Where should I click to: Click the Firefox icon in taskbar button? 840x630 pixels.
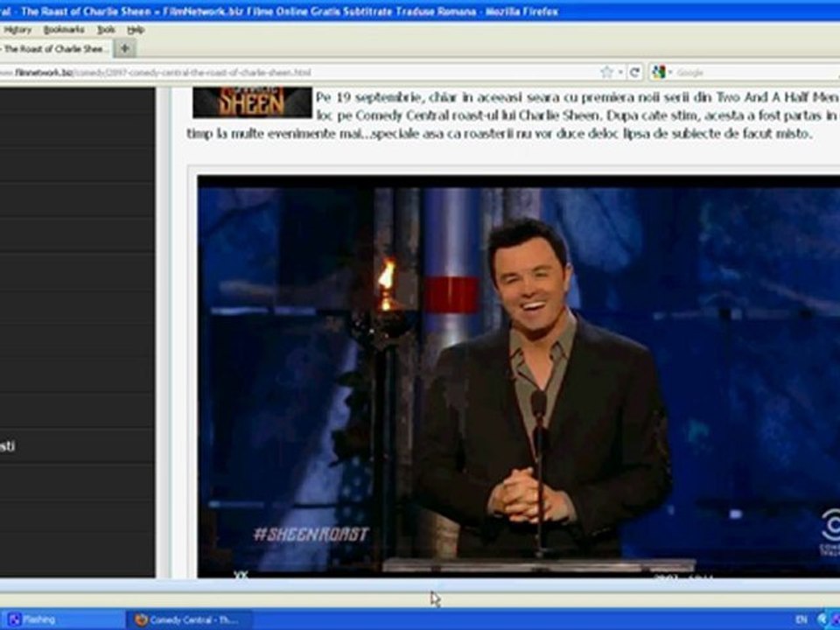(141, 619)
